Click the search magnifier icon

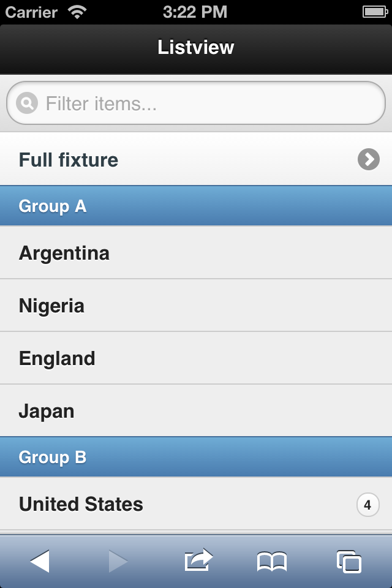pos(27,103)
